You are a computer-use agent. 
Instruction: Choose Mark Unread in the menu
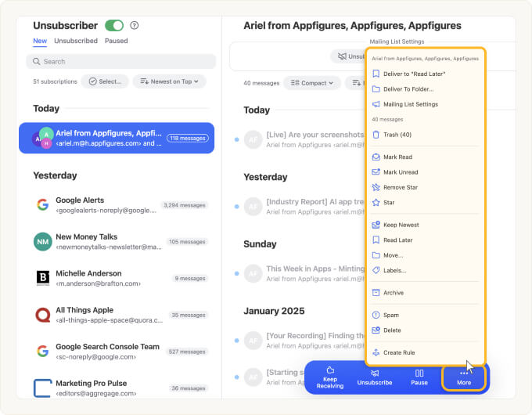pos(425,172)
